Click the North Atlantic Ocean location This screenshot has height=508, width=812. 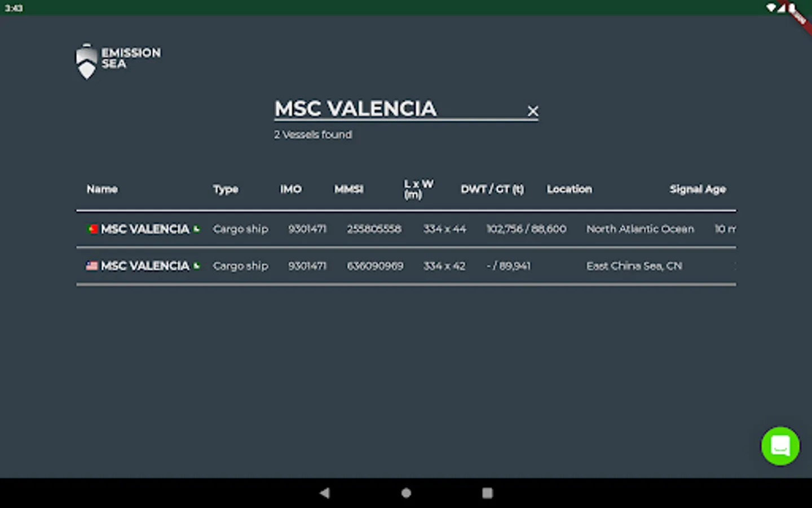[x=640, y=229]
